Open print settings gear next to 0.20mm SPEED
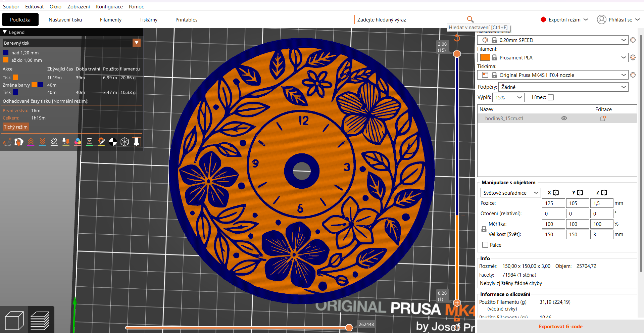 coord(633,40)
